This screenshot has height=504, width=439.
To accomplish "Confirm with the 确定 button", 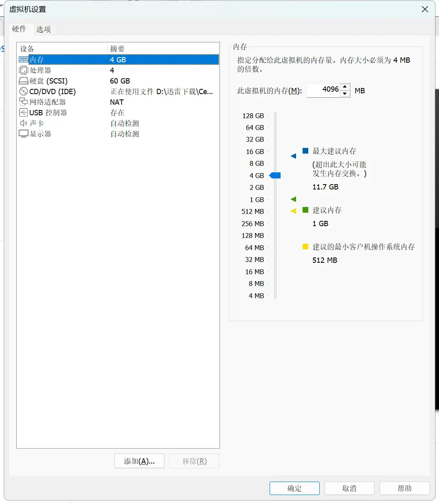I will coord(294,488).
